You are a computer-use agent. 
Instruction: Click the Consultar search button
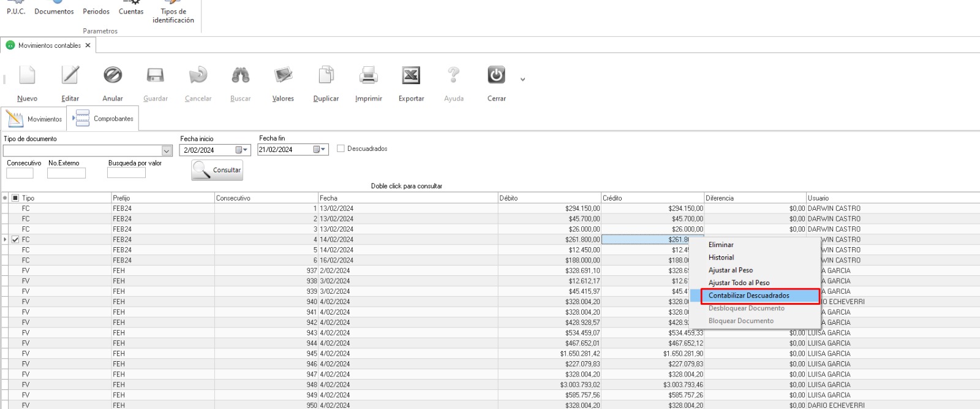pos(217,170)
